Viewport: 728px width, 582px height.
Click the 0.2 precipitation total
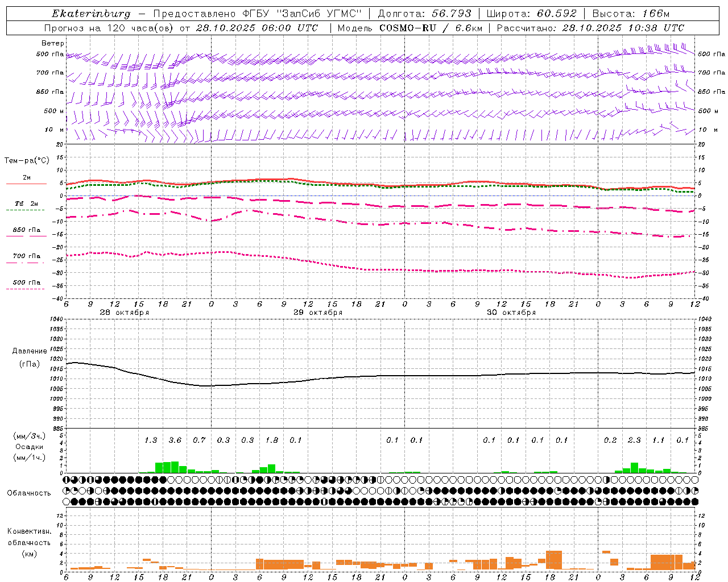(610, 440)
